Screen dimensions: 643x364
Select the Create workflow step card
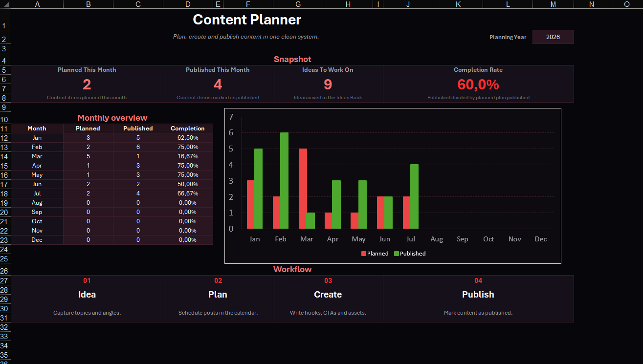328,299
